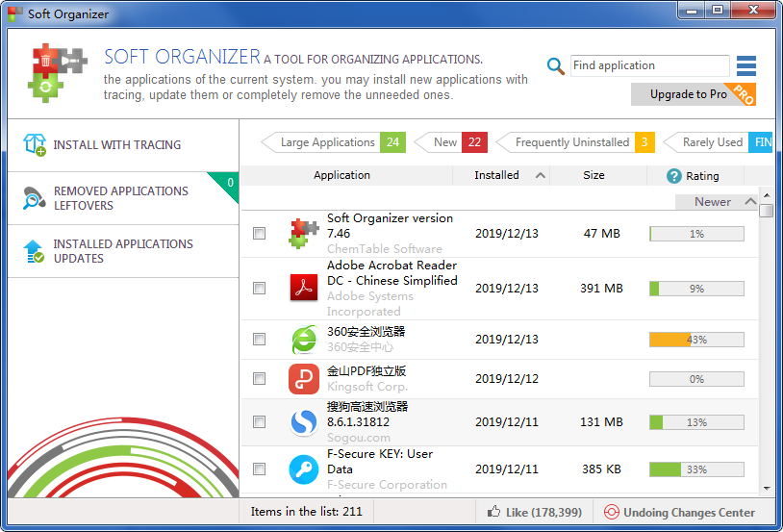This screenshot has height=532, width=783.
Task: Click the vertical scrollbar thumb
Action: (x=766, y=210)
